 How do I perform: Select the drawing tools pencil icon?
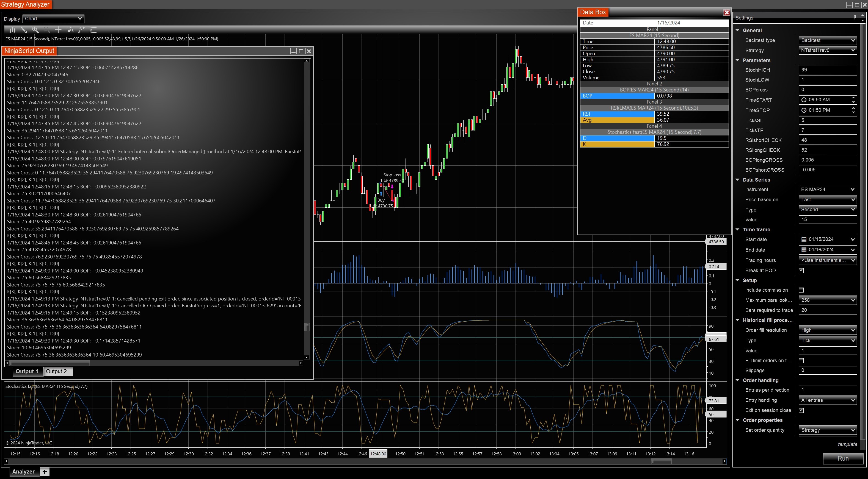pyautogui.click(x=24, y=30)
